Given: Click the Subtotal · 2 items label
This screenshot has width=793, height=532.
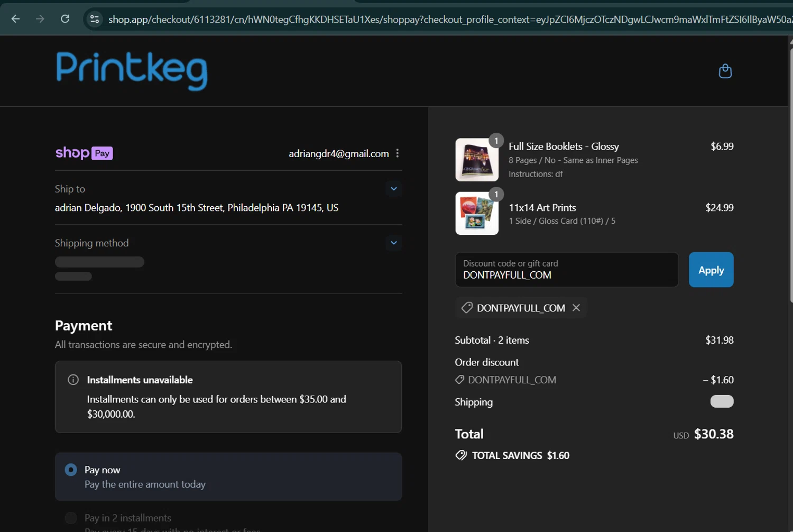Looking at the screenshot, I should click(492, 340).
